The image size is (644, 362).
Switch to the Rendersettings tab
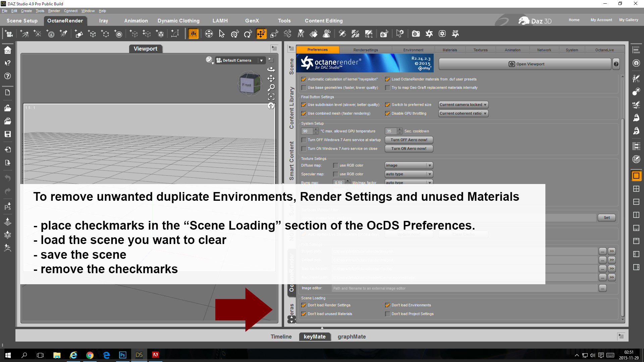coord(365,50)
